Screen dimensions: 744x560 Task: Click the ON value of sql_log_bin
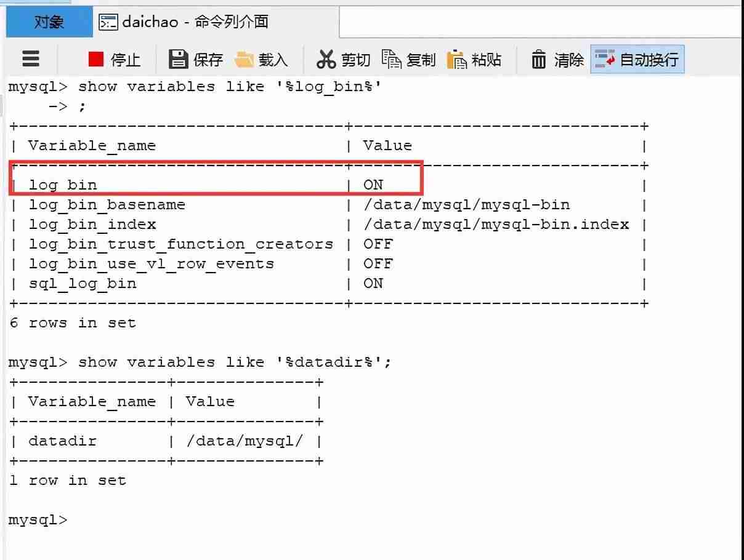click(373, 283)
